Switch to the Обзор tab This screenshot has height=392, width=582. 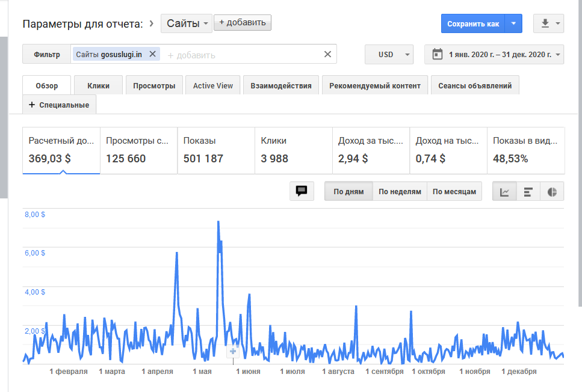pyautogui.click(x=47, y=85)
